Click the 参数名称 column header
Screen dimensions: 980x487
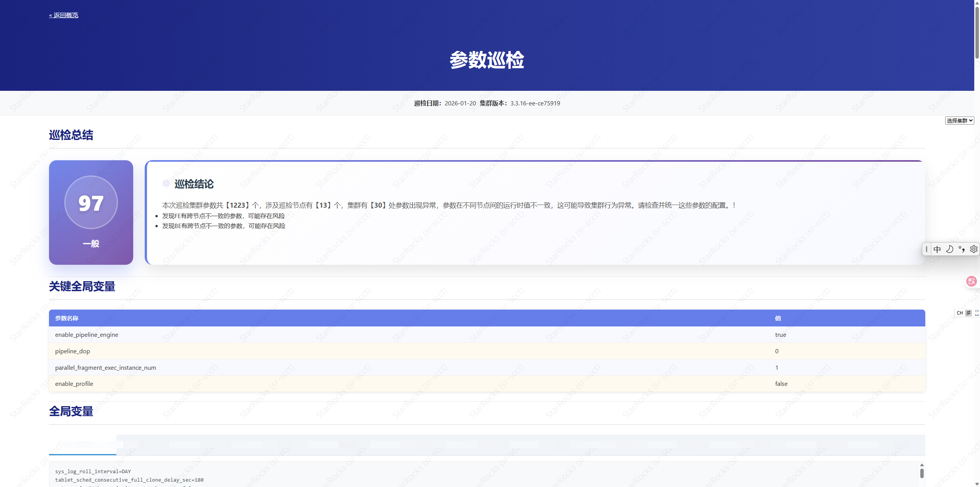67,318
